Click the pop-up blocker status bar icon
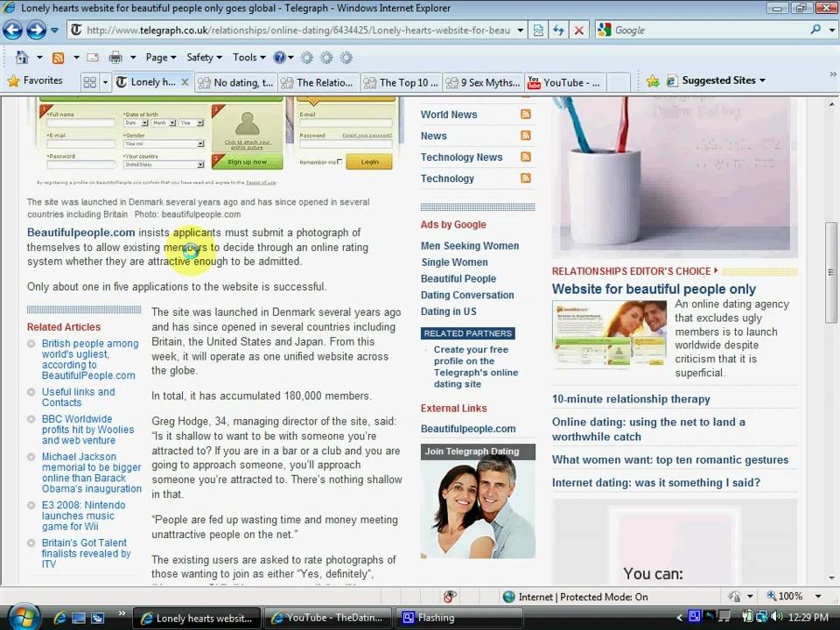This screenshot has width=840, height=630. tap(450, 596)
